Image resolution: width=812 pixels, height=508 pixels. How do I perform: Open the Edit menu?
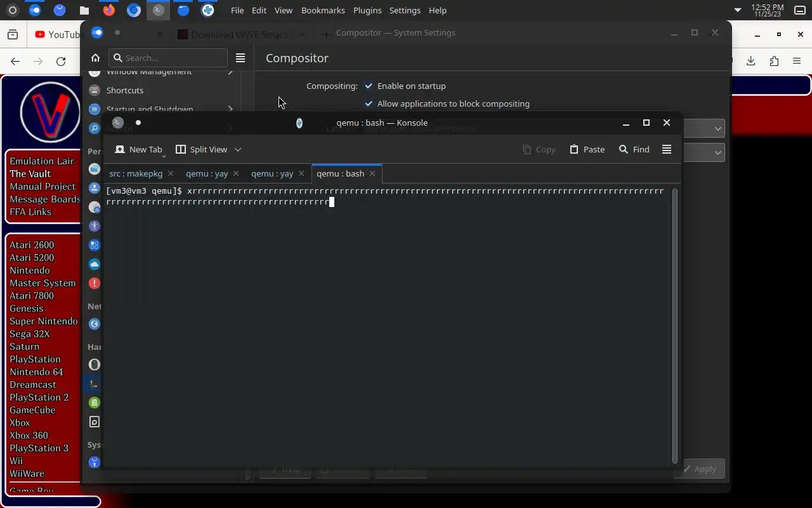pyautogui.click(x=259, y=10)
